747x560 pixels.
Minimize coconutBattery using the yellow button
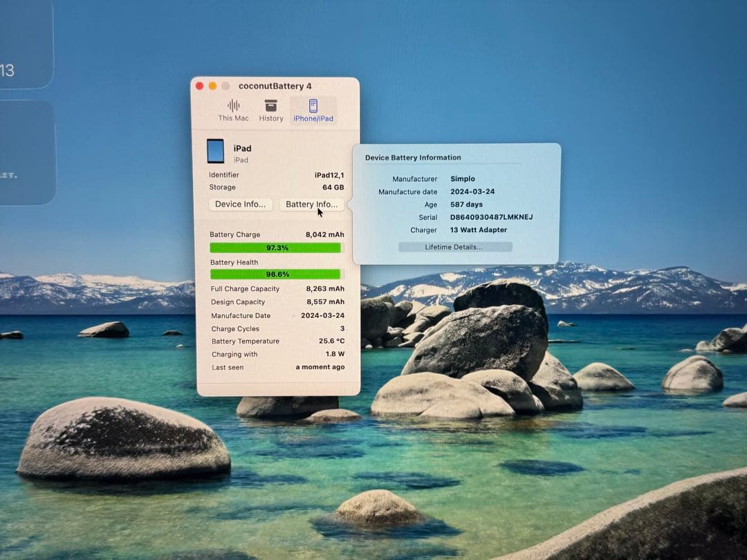[212, 86]
